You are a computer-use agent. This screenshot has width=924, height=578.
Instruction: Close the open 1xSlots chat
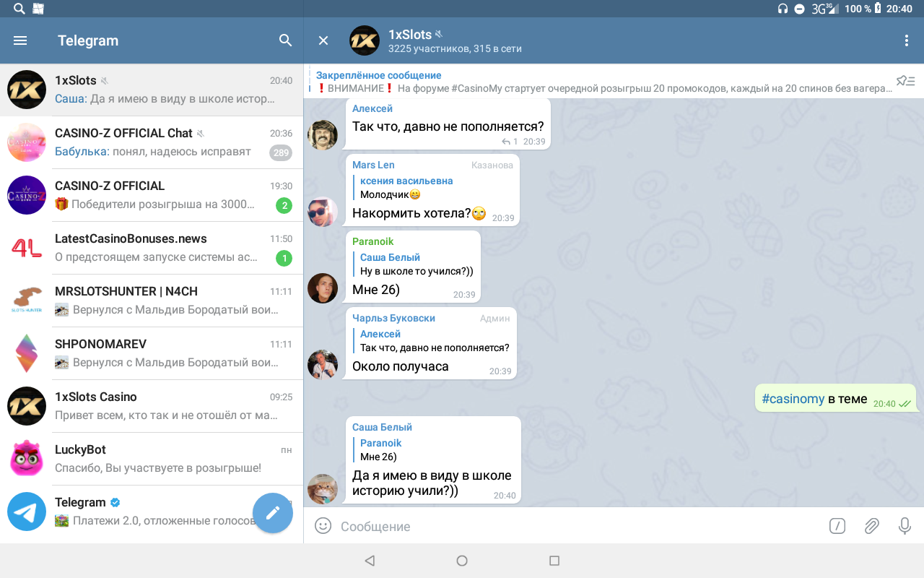coord(323,40)
